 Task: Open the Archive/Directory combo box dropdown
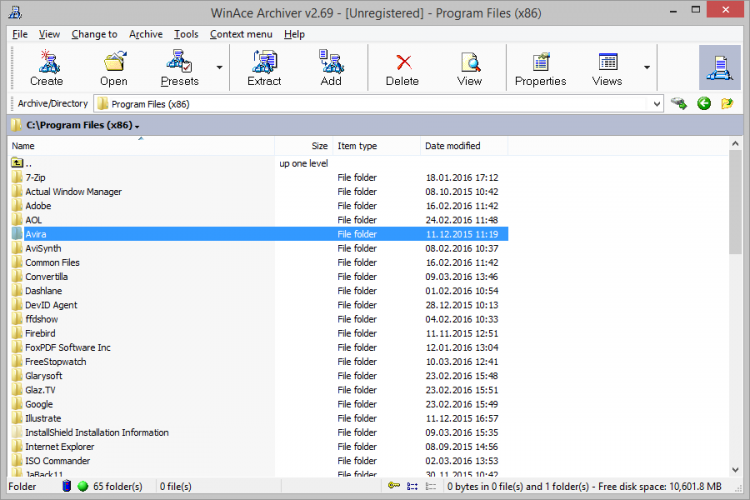[x=657, y=104]
